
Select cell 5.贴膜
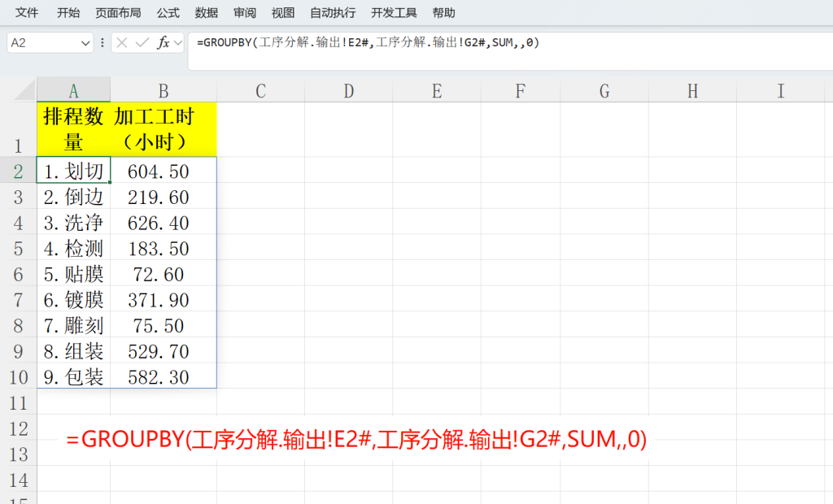(x=73, y=273)
